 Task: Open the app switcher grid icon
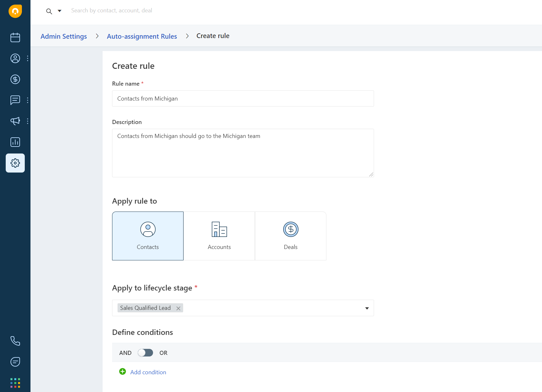(x=15, y=383)
